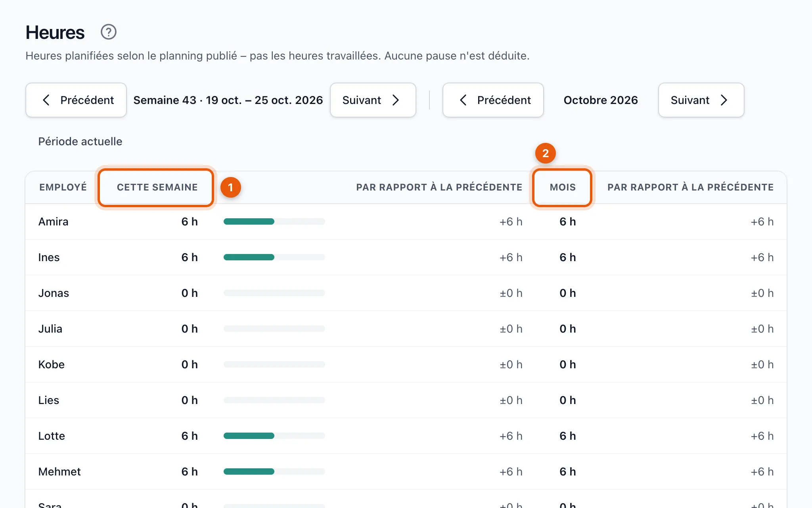This screenshot has height=508, width=812.
Task: Click the CETTE SEMAINE column header
Action: click(x=157, y=187)
